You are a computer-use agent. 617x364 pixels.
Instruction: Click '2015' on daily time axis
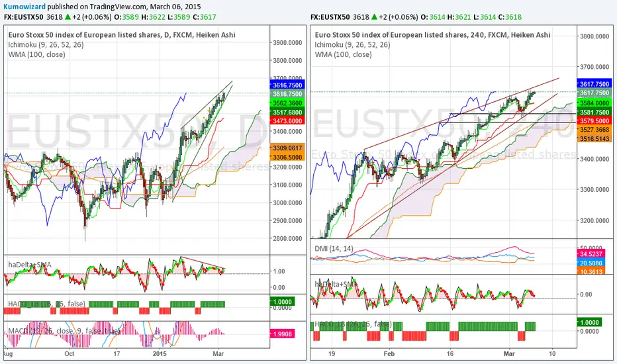click(x=160, y=353)
